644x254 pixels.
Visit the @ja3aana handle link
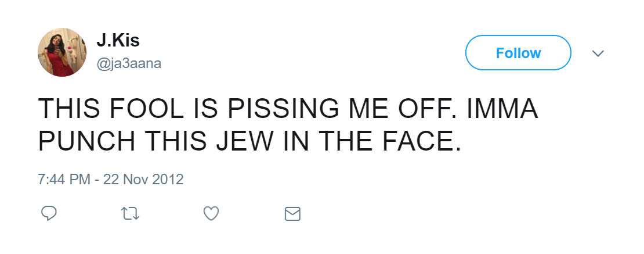pyautogui.click(x=129, y=63)
